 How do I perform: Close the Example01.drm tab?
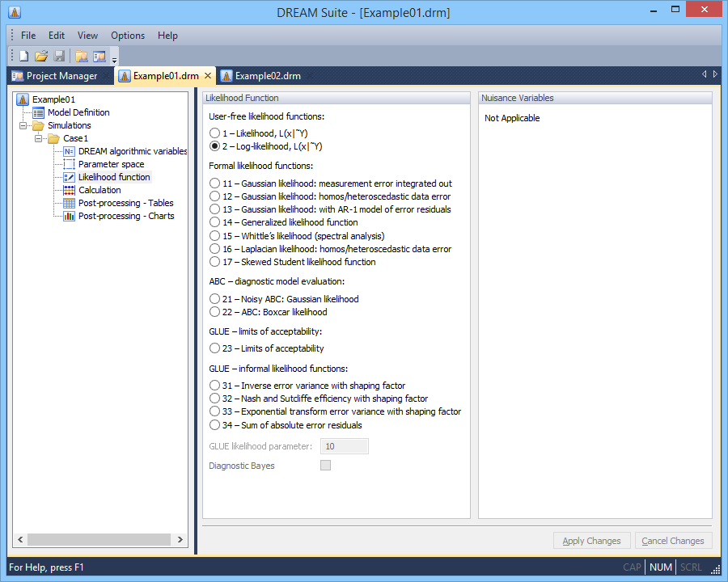[x=208, y=76]
